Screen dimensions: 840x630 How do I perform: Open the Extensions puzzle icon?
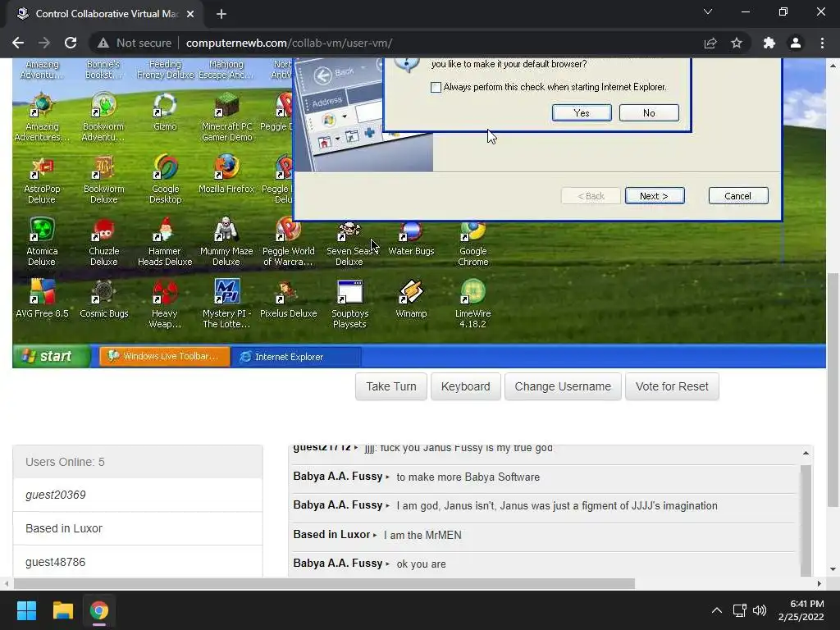(769, 43)
